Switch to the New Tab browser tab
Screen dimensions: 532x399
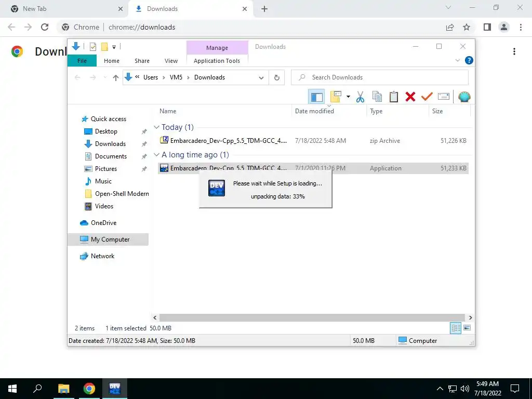tap(64, 9)
